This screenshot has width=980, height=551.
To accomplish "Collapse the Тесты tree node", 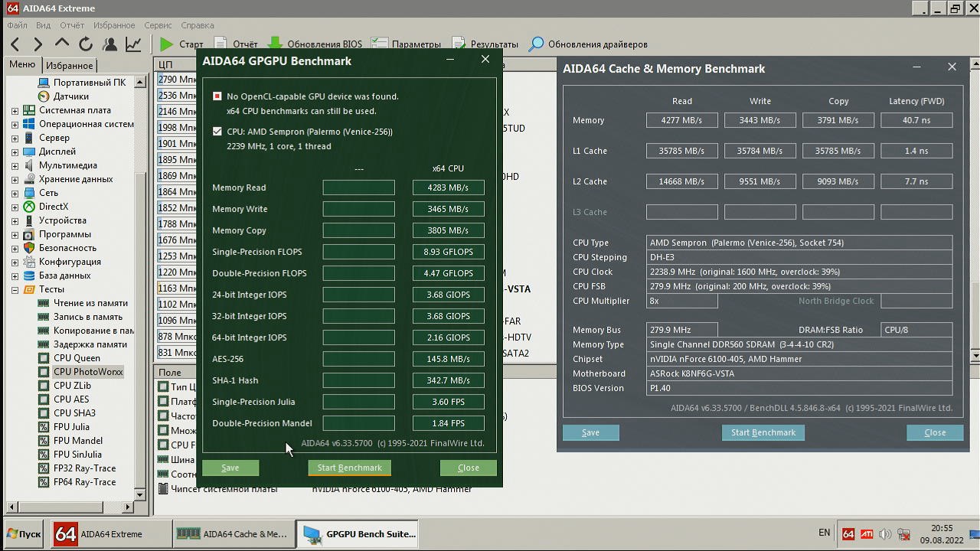I will [x=15, y=289].
